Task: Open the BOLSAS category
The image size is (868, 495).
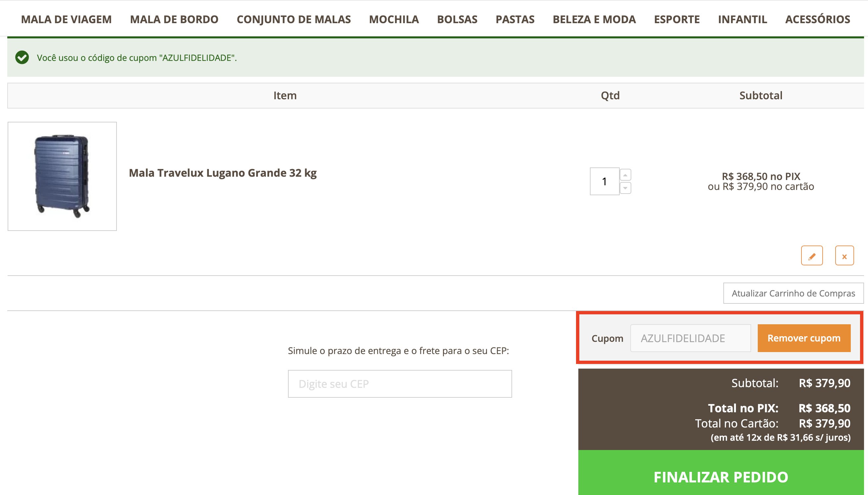Action: click(457, 20)
